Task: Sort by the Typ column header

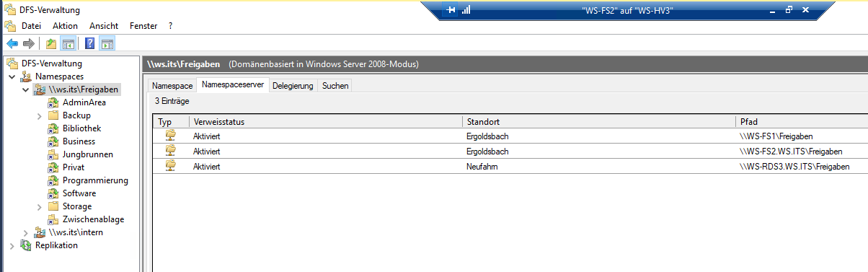Action: [172, 122]
